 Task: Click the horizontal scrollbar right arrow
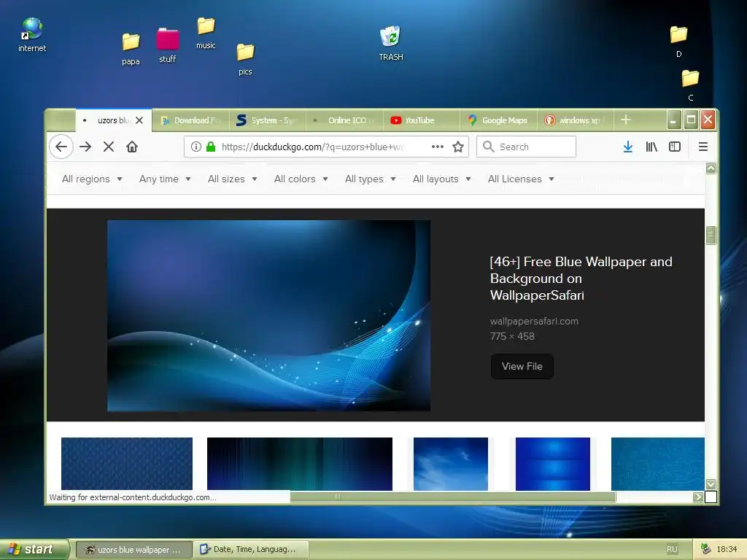698,497
